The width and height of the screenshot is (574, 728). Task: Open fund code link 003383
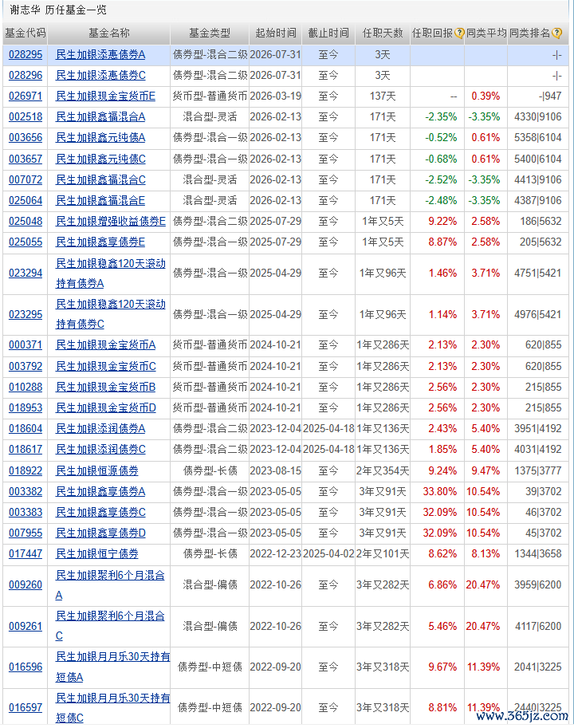26,513
